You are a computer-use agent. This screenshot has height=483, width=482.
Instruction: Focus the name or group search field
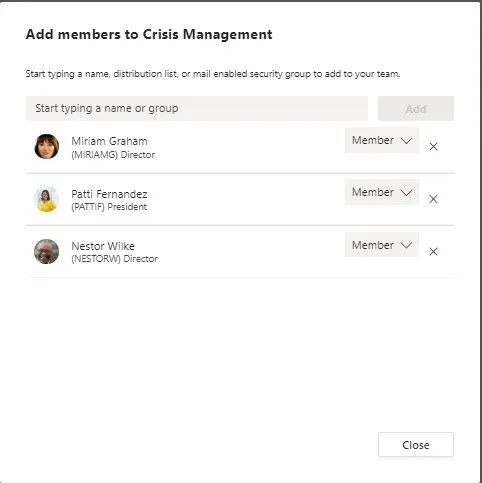click(x=197, y=108)
